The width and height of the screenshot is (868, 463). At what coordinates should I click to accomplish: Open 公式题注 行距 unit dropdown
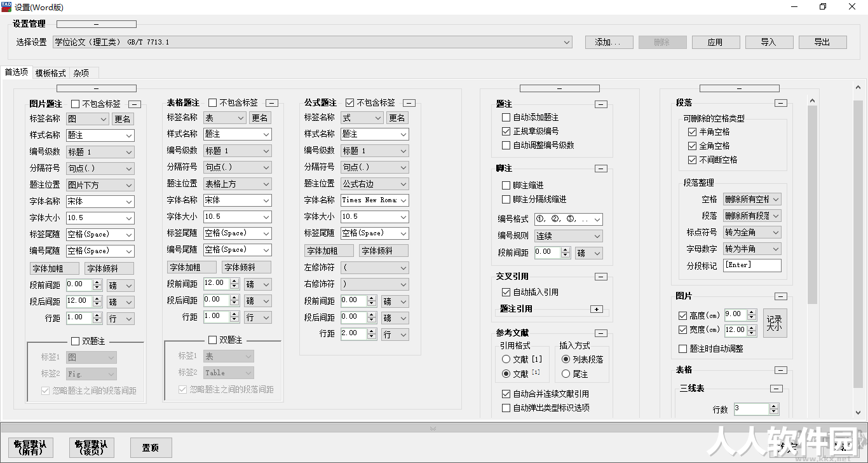[x=395, y=335]
